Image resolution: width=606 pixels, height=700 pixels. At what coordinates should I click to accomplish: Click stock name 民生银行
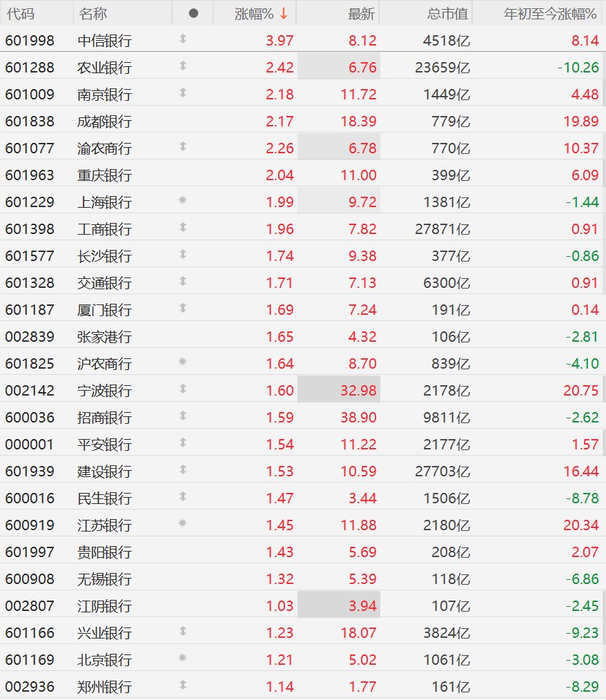click(104, 498)
